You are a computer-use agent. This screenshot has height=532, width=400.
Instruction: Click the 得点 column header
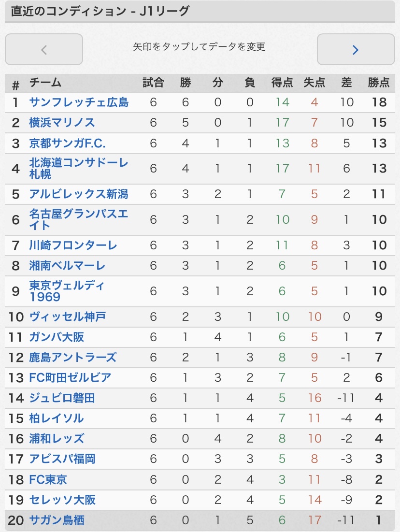pyautogui.click(x=282, y=83)
